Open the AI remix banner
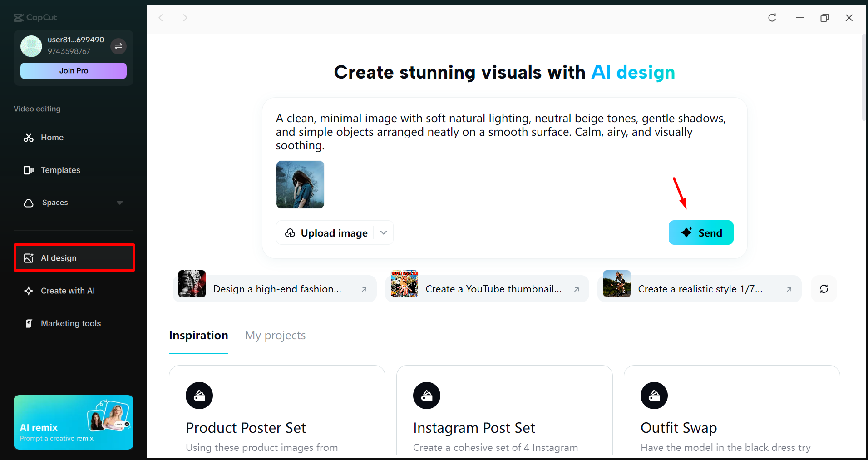This screenshot has width=868, height=460. (x=73, y=422)
